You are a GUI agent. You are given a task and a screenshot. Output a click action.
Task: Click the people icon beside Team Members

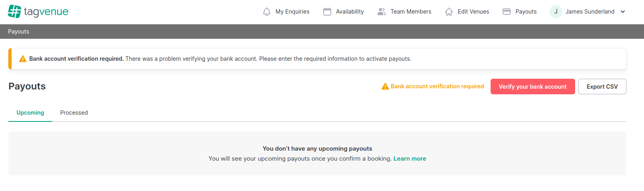(x=382, y=12)
